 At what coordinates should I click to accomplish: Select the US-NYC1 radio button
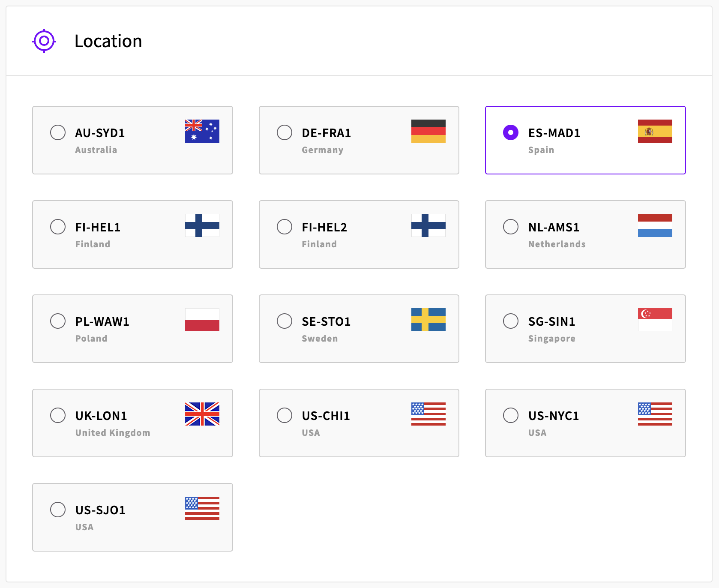511,415
